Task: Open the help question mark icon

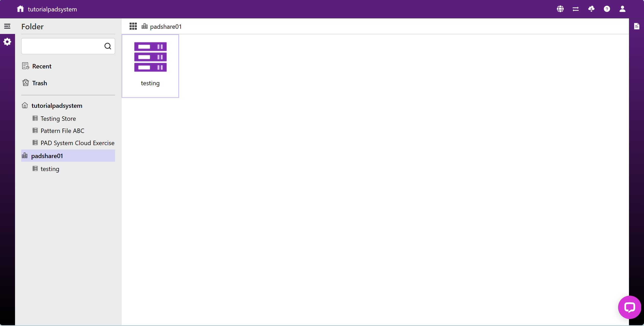Action: coord(607,9)
